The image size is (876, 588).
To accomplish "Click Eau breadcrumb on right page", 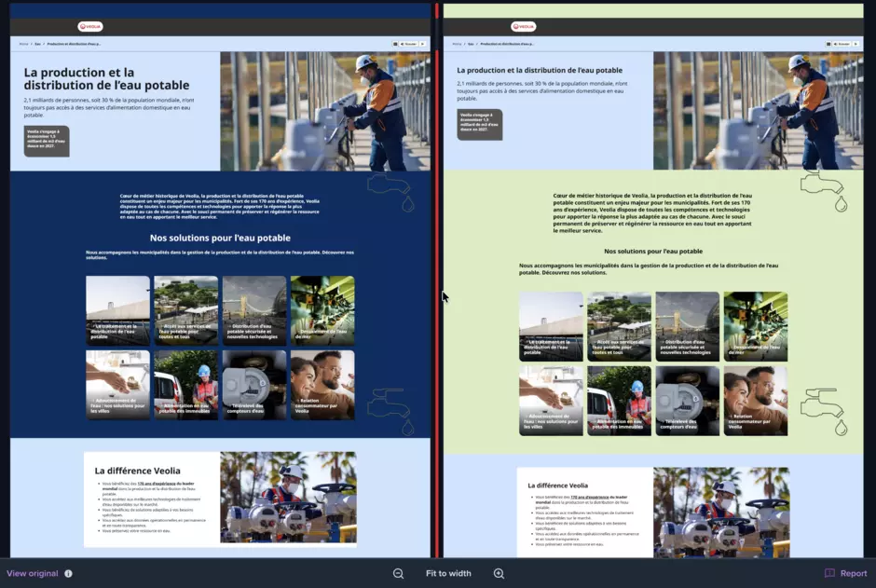I will (x=471, y=44).
